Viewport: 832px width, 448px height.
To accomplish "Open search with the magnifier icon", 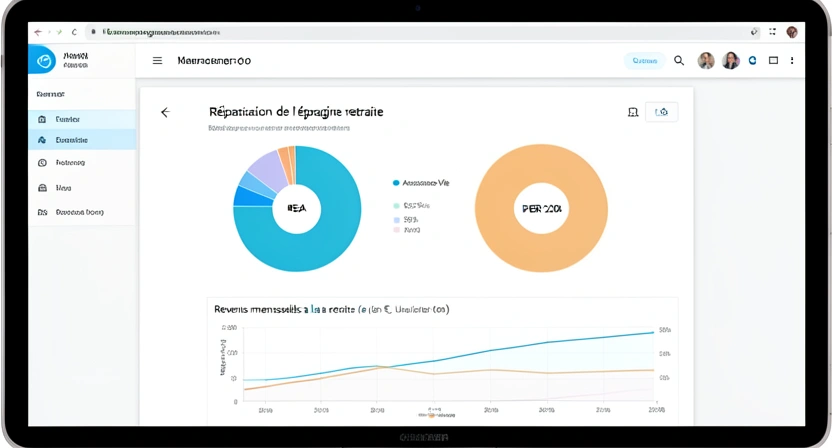I will pos(679,61).
